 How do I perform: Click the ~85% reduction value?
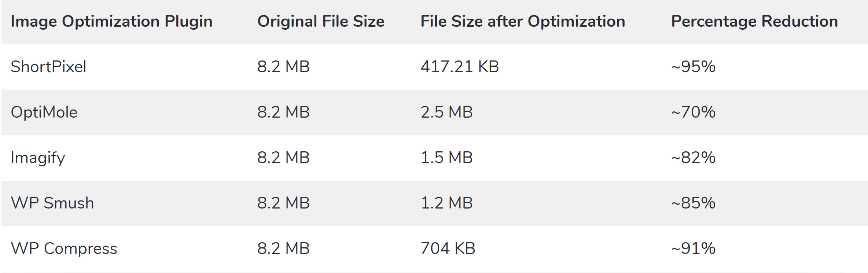(x=693, y=203)
